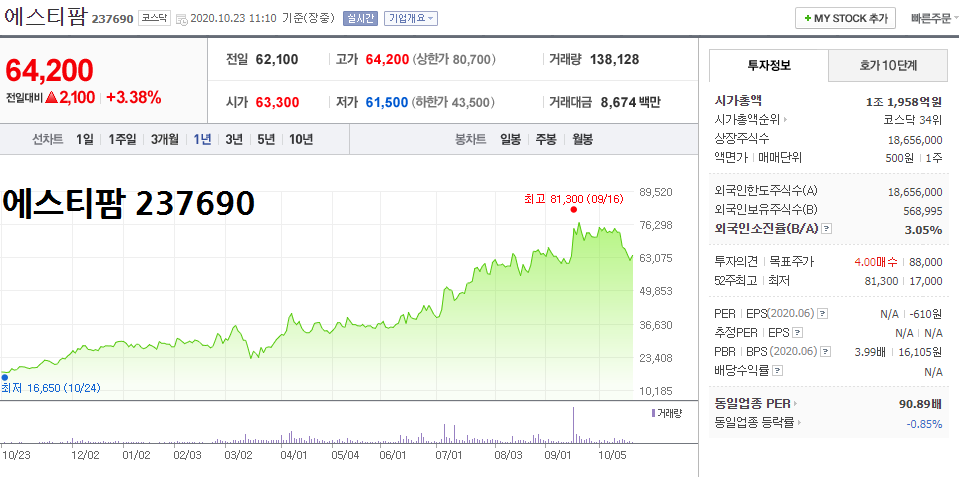The height and width of the screenshot is (477, 962).
Task: Click the 하한가 43,500 text
Action: (x=454, y=102)
